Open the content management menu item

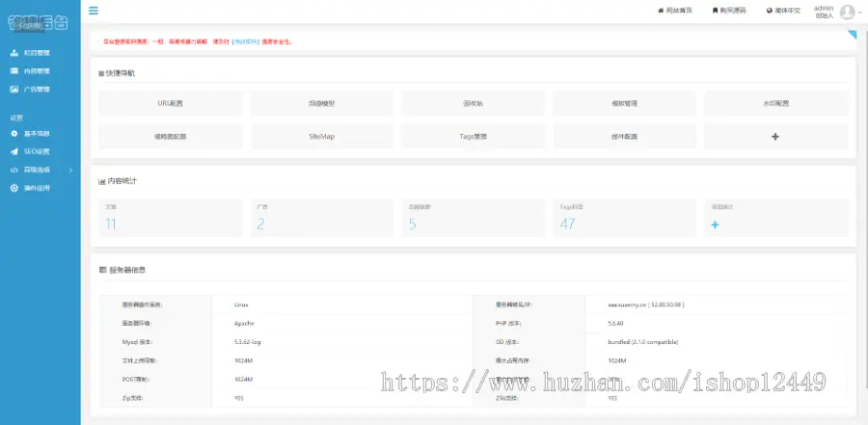[37, 71]
